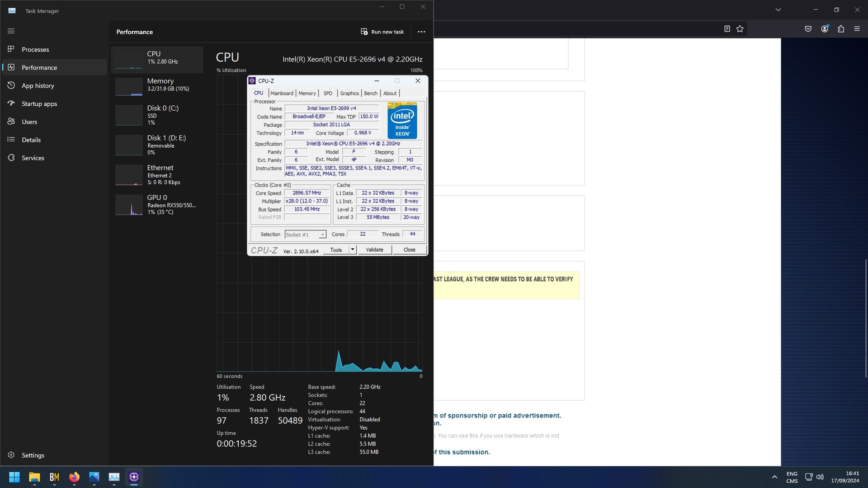Open the Processes page icon
This screenshot has width=868, height=488.
pyautogui.click(x=11, y=49)
